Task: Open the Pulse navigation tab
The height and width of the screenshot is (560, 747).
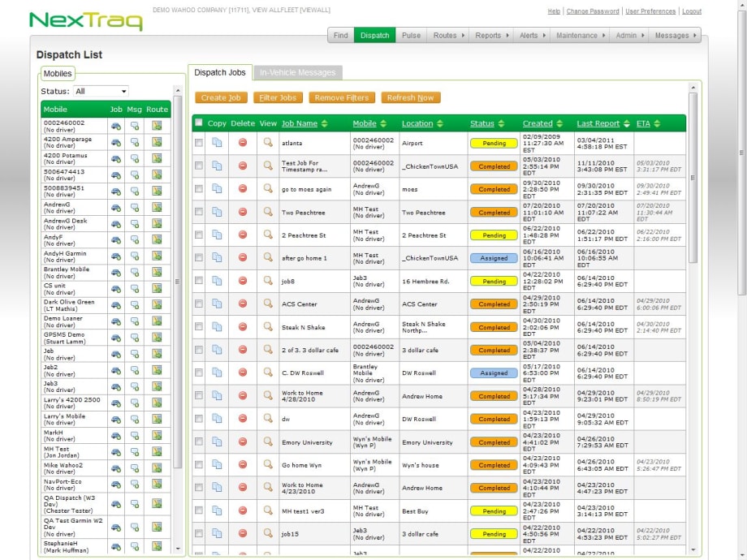Action: (x=411, y=36)
